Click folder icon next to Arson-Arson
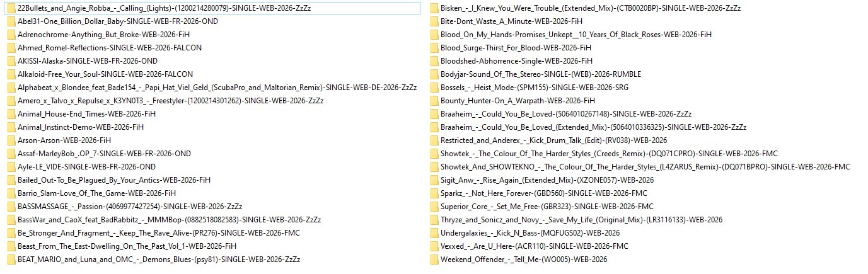Viewport: 868px width, 274px height. [x=11, y=140]
